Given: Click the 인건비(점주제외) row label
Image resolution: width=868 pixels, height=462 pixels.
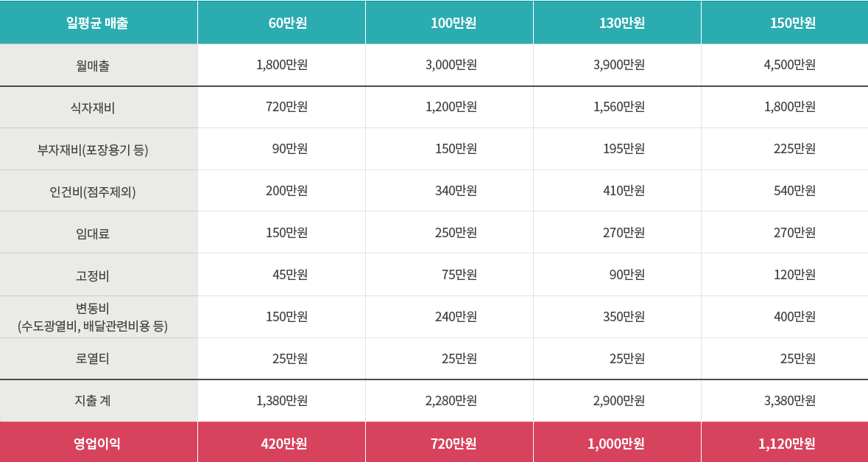Looking at the screenshot, I should (x=99, y=191).
